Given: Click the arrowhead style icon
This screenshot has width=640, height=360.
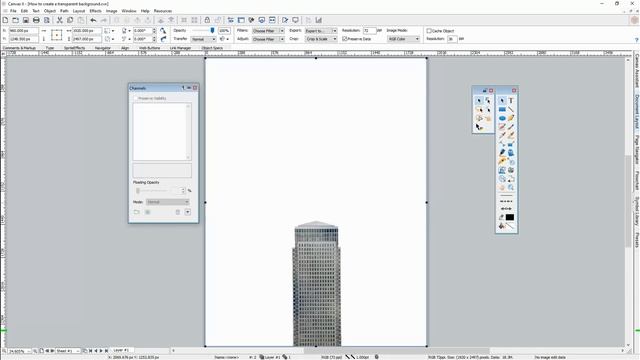Looking at the screenshot, I should tap(506, 209).
